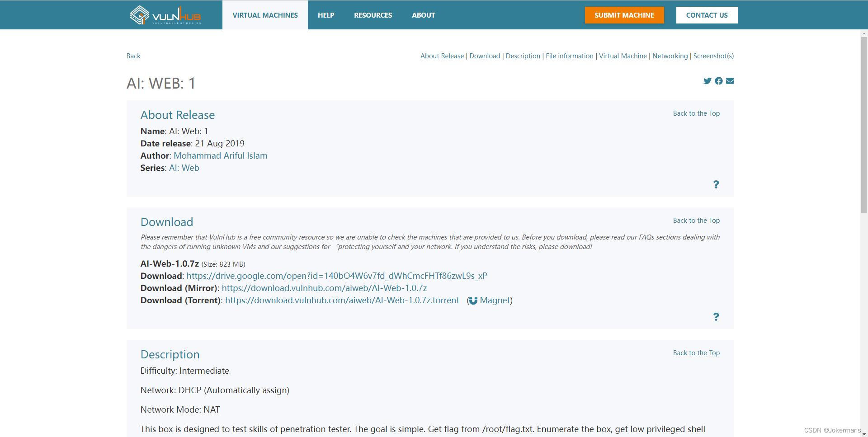Jump to the File information anchor
The height and width of the screenshot is (437, 868).
[570, 56]
